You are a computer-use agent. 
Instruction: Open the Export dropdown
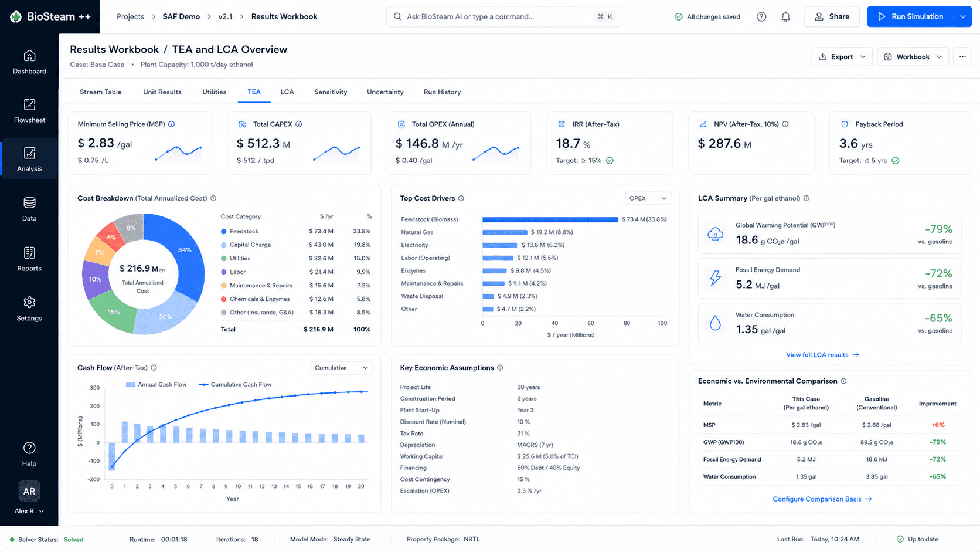pos(842,57)
